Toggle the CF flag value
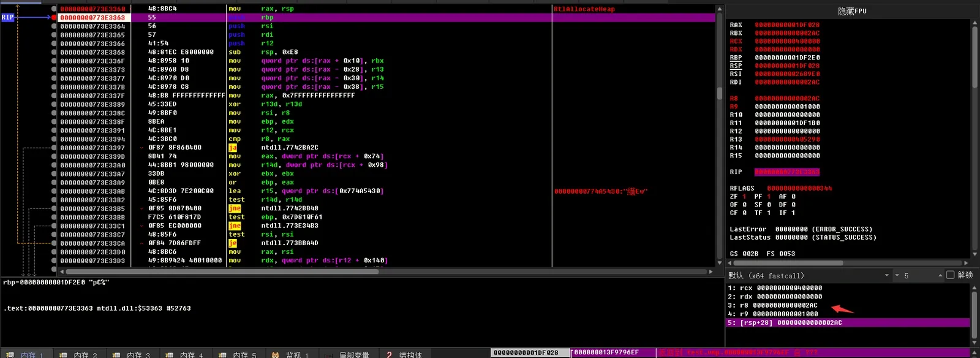 (744, 213)
